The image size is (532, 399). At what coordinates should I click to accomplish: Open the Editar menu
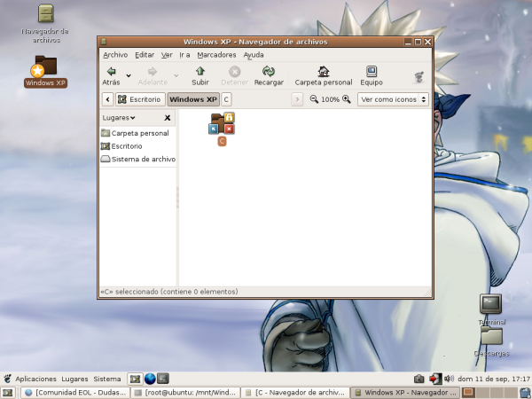click(145, 55)
